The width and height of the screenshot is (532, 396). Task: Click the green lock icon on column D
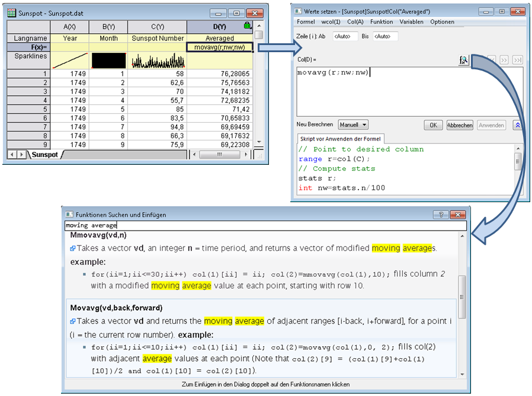[x=247, y=25]
